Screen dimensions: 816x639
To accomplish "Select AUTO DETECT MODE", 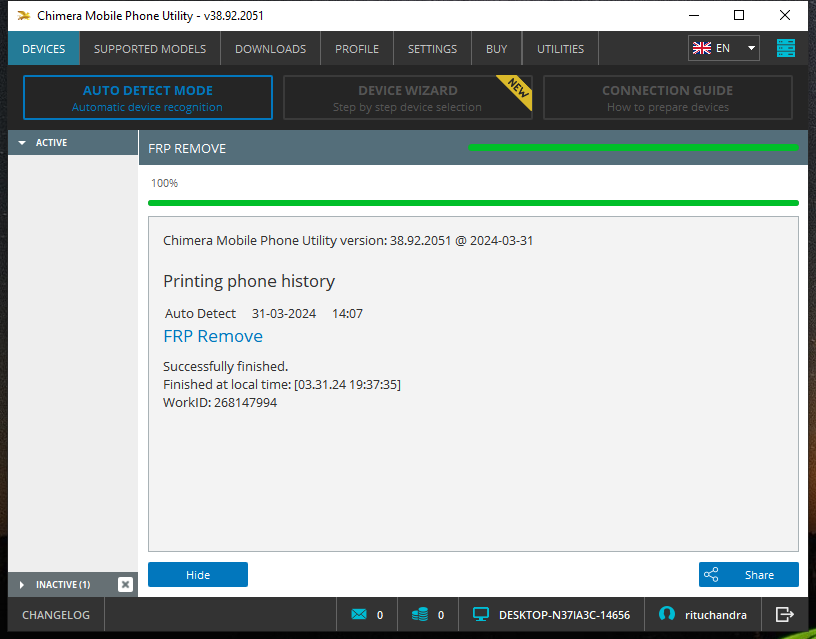I will (148, 97).
